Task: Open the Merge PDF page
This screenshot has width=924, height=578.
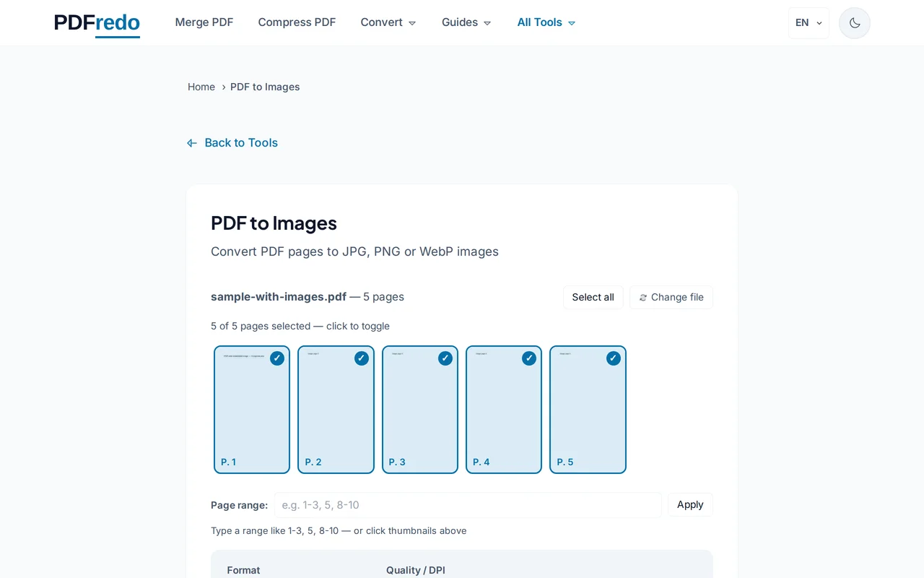Action: click(204, 22)
